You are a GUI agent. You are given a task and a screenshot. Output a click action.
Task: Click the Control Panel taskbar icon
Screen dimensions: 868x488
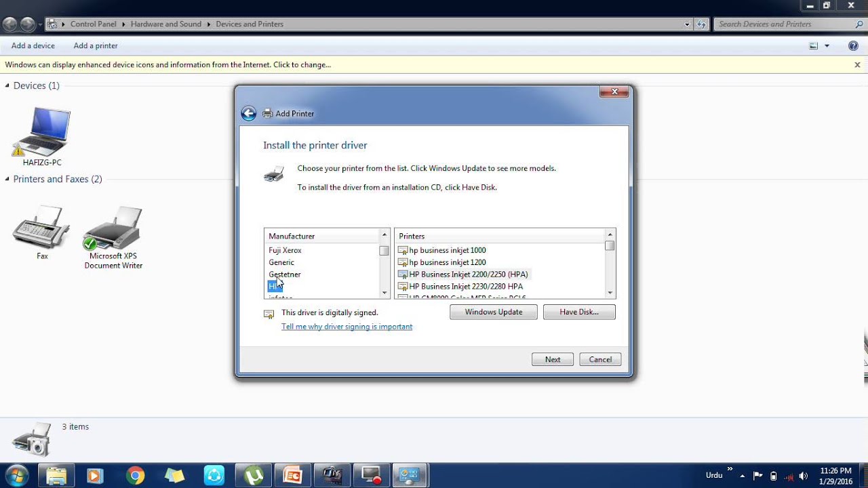click(410, 476)
